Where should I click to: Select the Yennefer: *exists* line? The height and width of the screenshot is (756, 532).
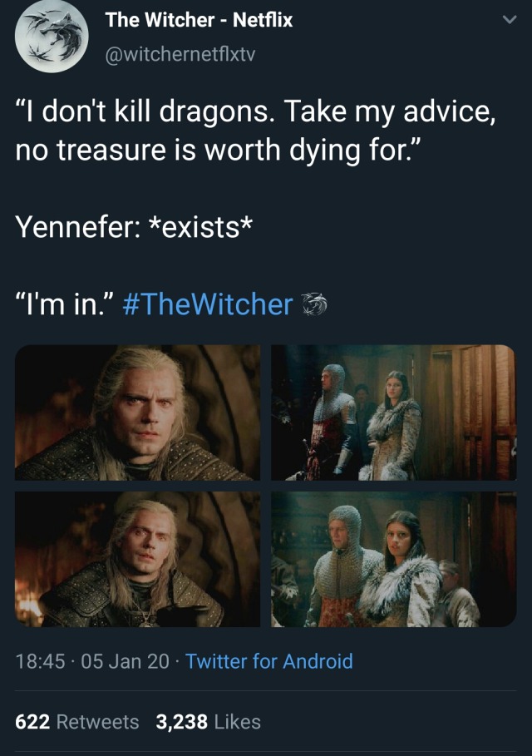(134, 226)
